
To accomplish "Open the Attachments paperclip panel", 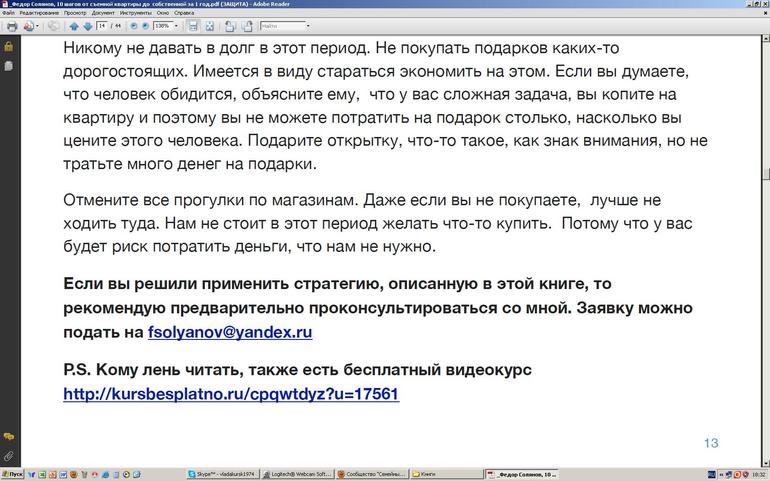I will coord(8,455).
